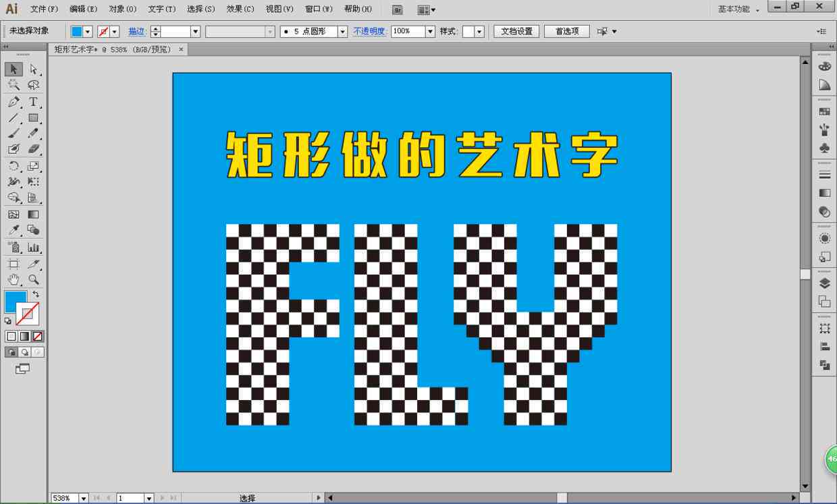Select the Line Segment tool
The image size is (837, 504).
click(13, 117)
